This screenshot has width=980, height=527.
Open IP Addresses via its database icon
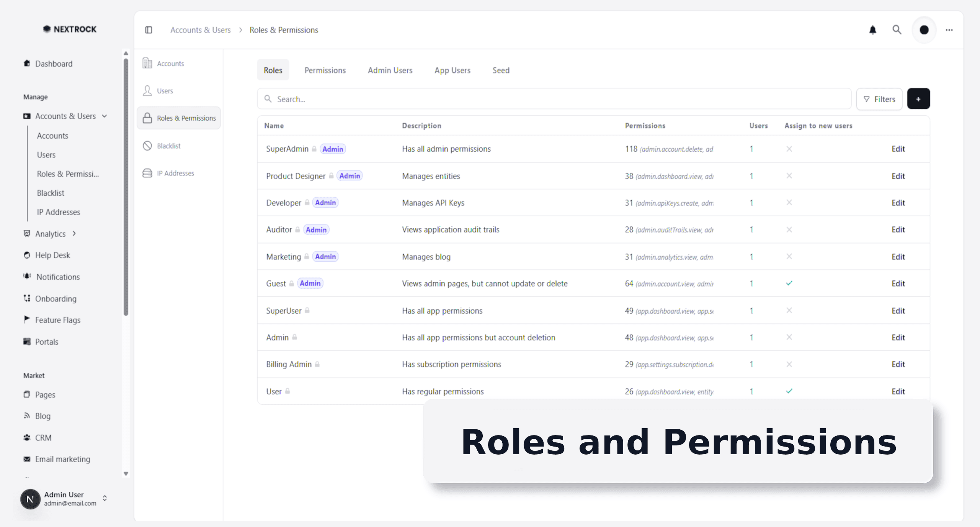147,173
